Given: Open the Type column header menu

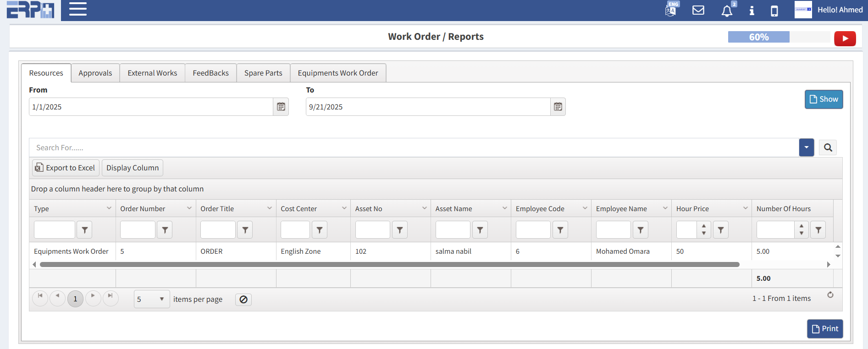Looking at the screenshot, I should tap(109, 208).
